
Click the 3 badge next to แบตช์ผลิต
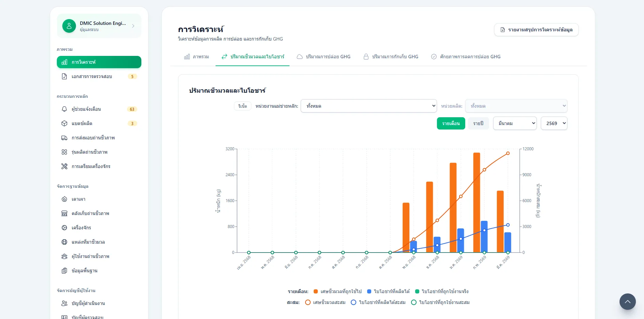coord(132,123)
